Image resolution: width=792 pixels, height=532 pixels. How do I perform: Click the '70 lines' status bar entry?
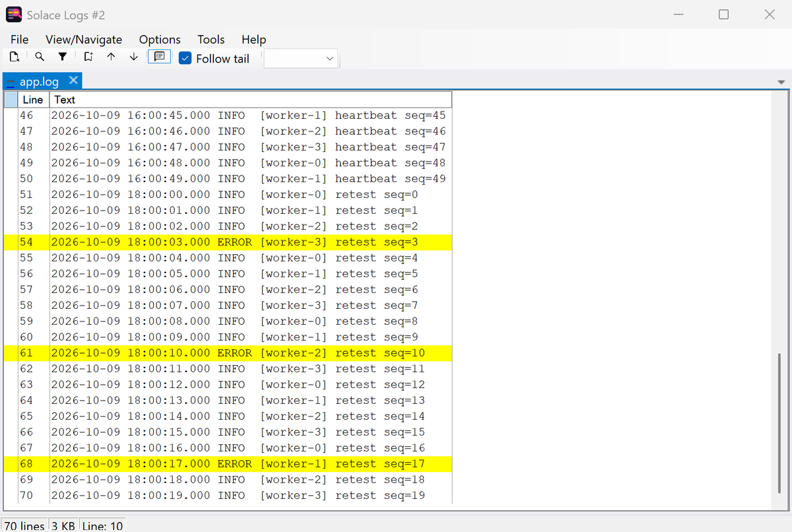pos(24,526)
